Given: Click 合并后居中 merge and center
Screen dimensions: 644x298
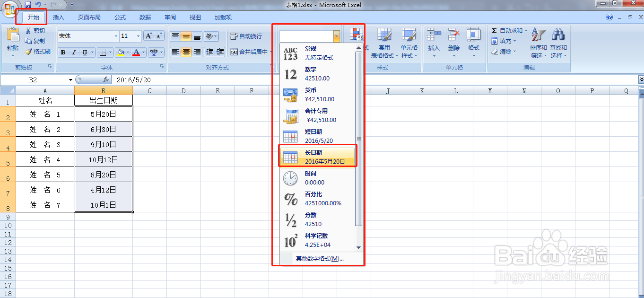Looking at the screenshot, I should coord(249,52).
